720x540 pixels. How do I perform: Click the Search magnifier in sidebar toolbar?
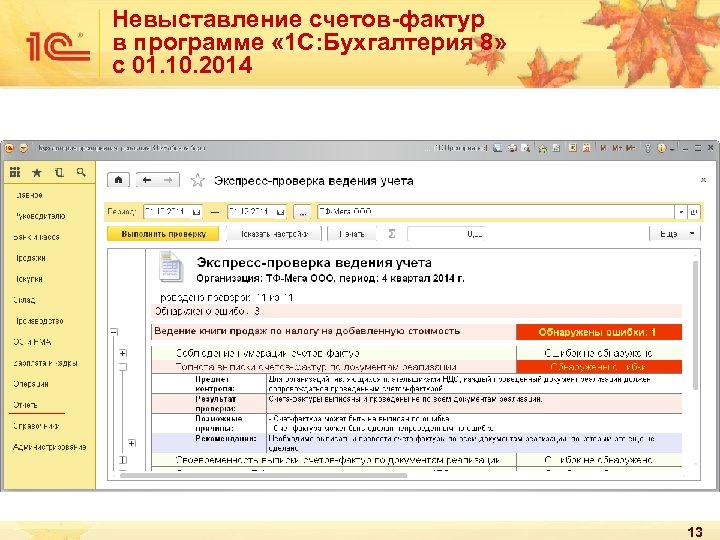[x=81, y=173]
